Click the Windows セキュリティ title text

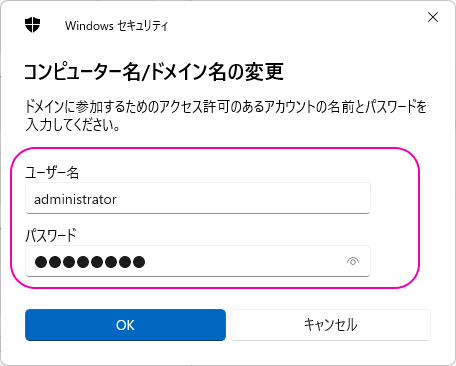(x=116, y=26)
